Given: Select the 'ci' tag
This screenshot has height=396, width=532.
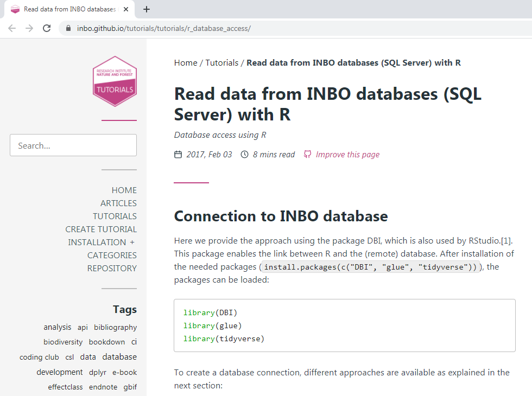Looking at the screenshot, I should point(134,342).
